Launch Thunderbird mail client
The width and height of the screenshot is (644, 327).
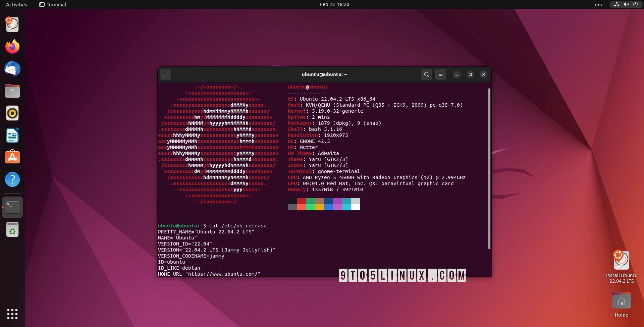pyautogui.click(x=12, y=69)
